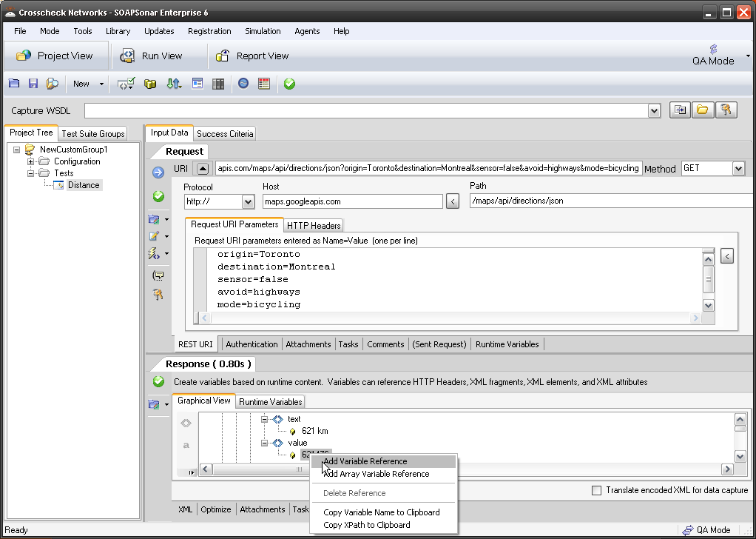Click the browse folder magnifier toolbar icon

pyautogui.click(x=52, y=84)
